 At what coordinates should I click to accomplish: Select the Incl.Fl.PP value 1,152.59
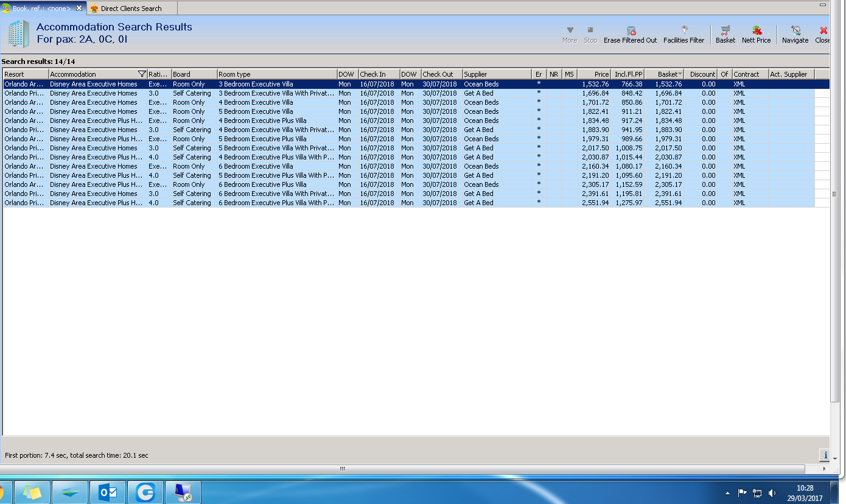coord(628,184)
